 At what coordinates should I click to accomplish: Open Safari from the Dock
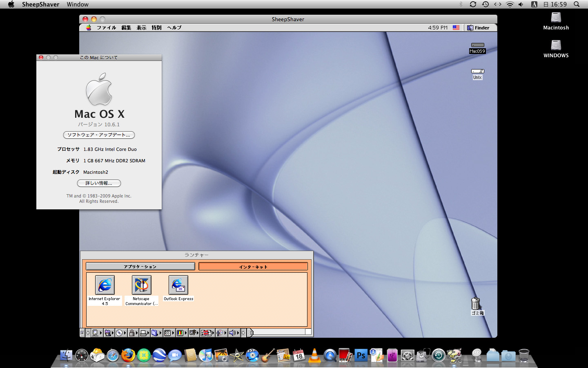[113, 355]
